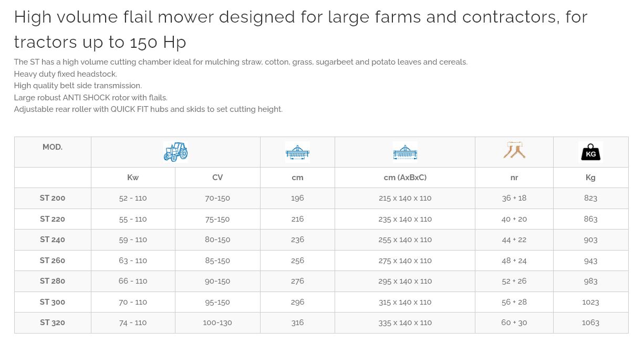The width and height of the screenshot is (644, 343).
Task: Click the 36 + 18 flail count
Action: [514, 198]
